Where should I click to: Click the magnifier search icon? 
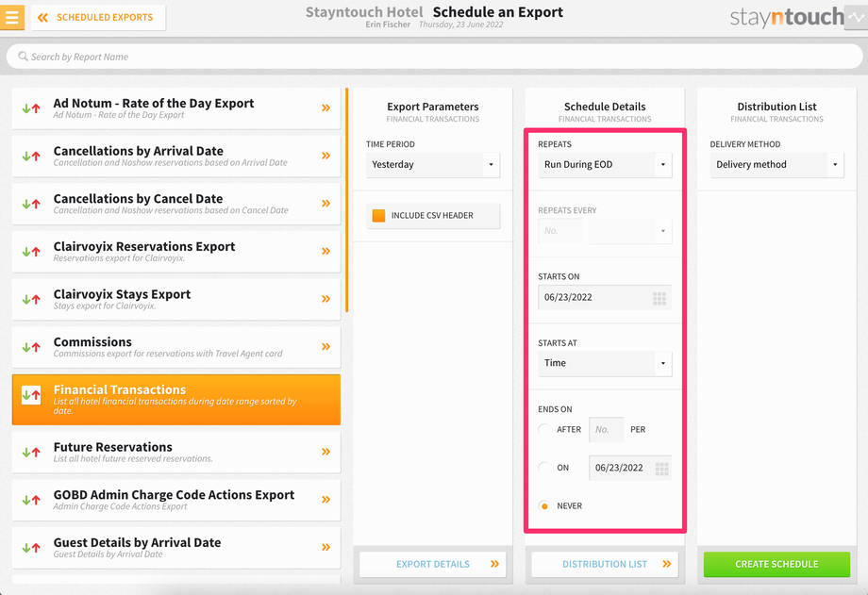coord(23,57)
